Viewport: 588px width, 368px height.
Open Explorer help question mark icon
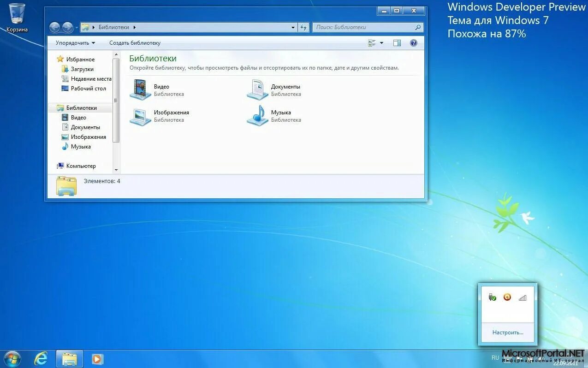414,43
